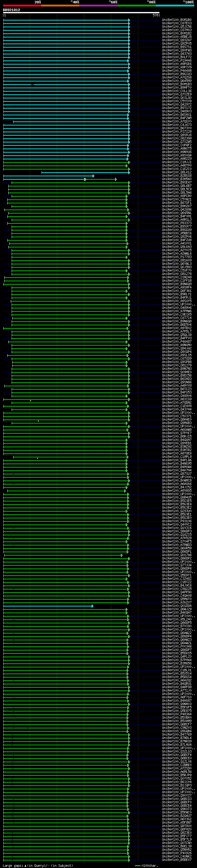
Task: Select UniRef100_Q8LK12 label
Action: 177,172
